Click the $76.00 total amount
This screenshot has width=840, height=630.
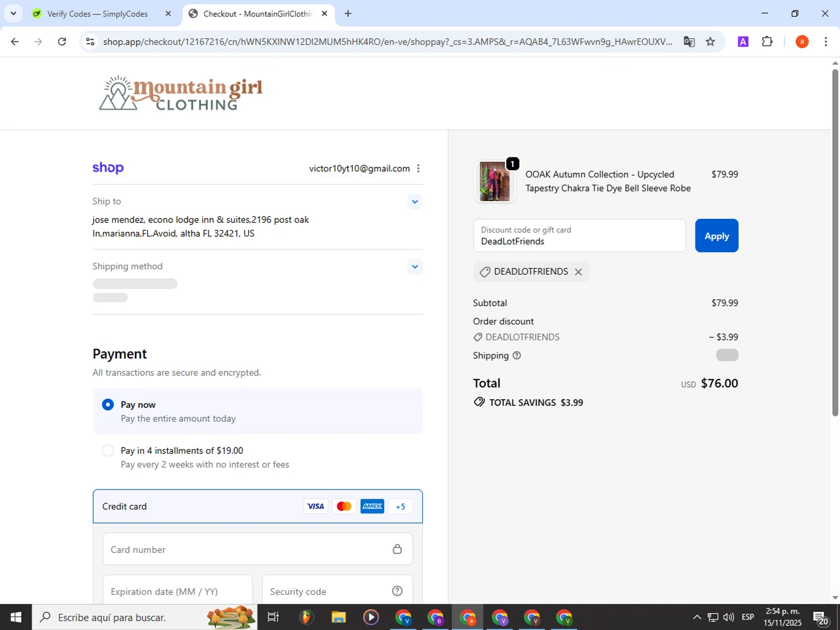click(719, 384)
